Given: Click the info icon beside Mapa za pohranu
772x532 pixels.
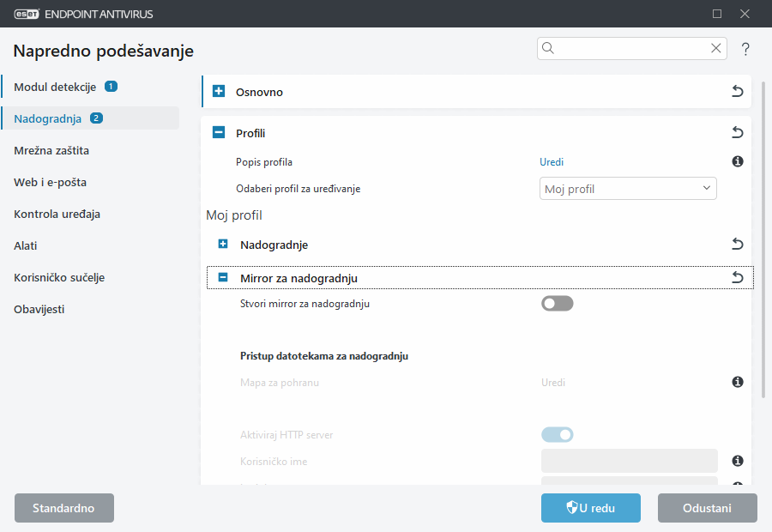Looking at the screenshot, I should click(x=738, y=382).
